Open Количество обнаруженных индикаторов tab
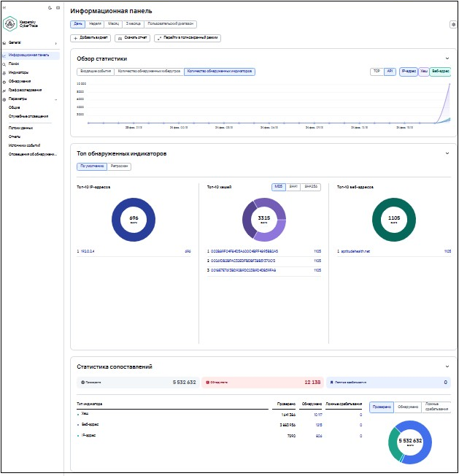The image size is (459, 476). [220, 72]
